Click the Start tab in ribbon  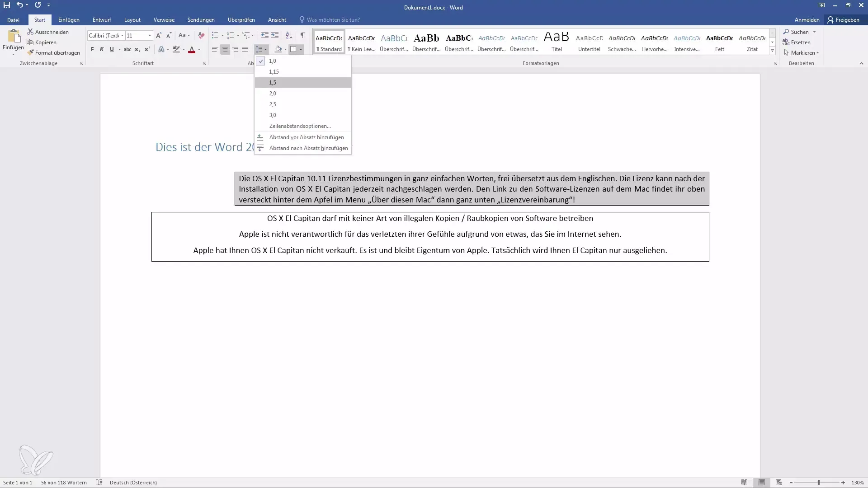click(39, 20)
